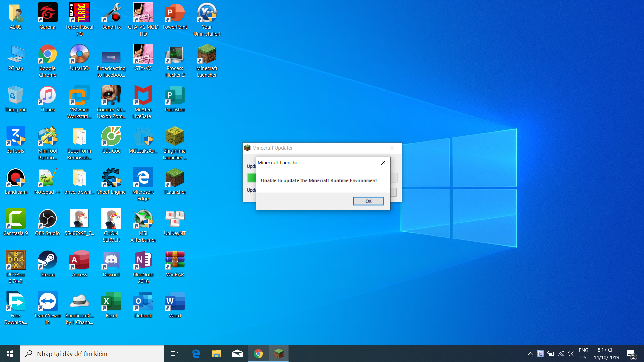Open the volume control in the tray
Image resolution: width=644 pixels, height=362 pixels.
point(570,354)
